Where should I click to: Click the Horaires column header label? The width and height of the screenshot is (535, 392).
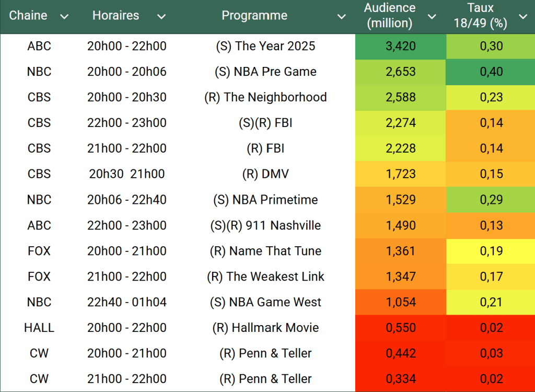coord(115,16)
